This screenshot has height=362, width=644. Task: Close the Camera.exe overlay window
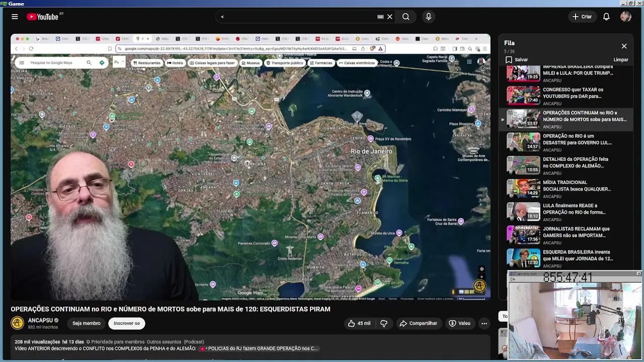(639, 274)
